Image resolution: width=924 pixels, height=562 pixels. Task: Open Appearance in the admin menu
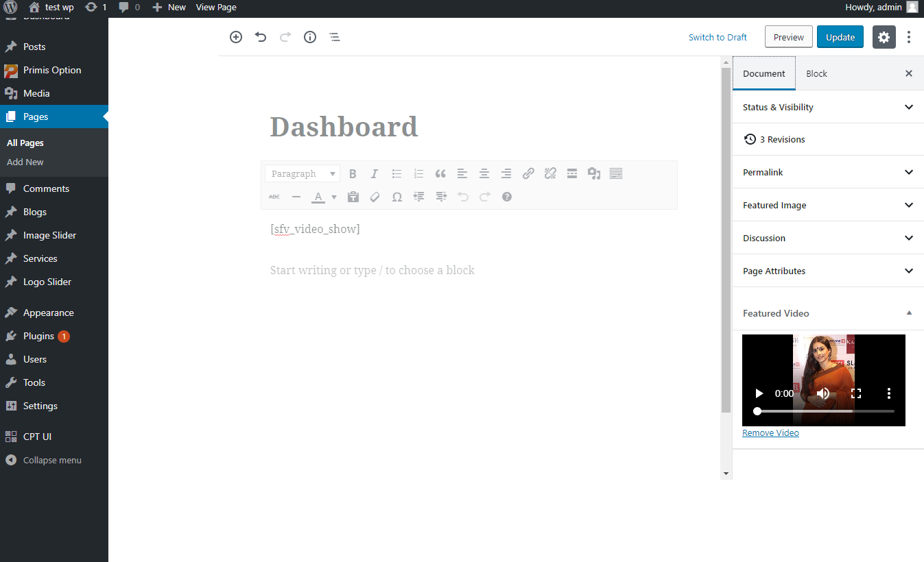coord(49,313)
